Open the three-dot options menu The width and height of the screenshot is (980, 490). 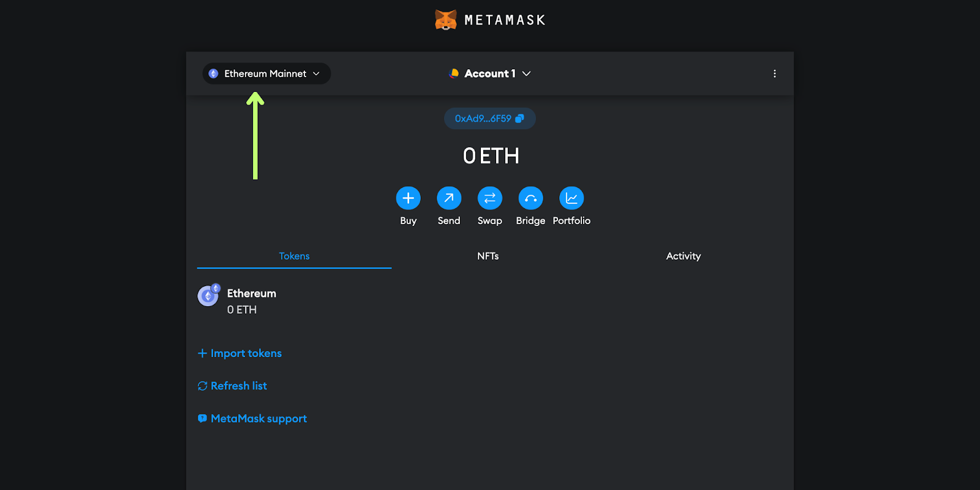tap(774, 73)
